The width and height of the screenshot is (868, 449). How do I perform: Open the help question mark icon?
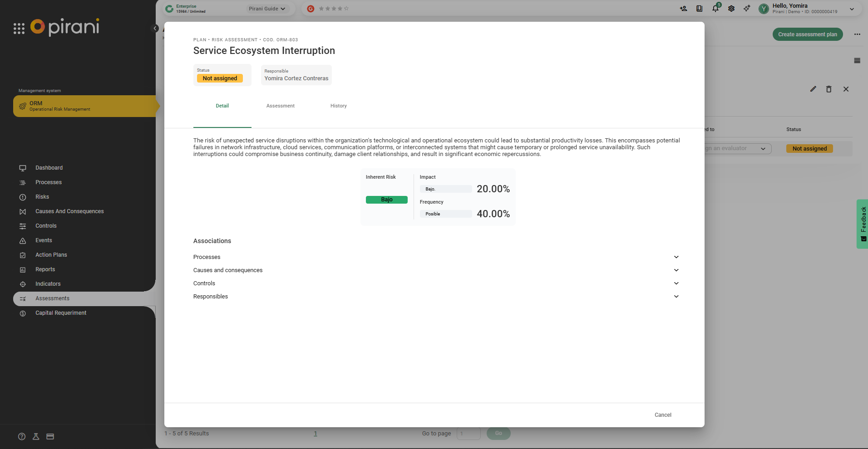pos(22,436)
